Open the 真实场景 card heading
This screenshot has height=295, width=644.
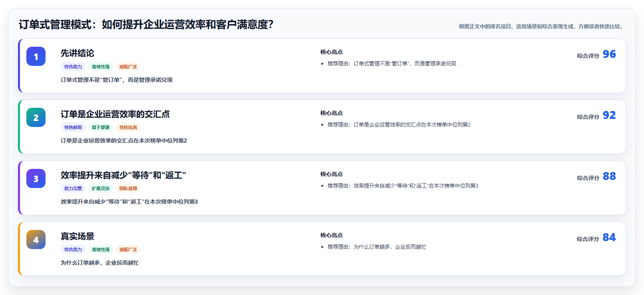[x=78, y=236]
